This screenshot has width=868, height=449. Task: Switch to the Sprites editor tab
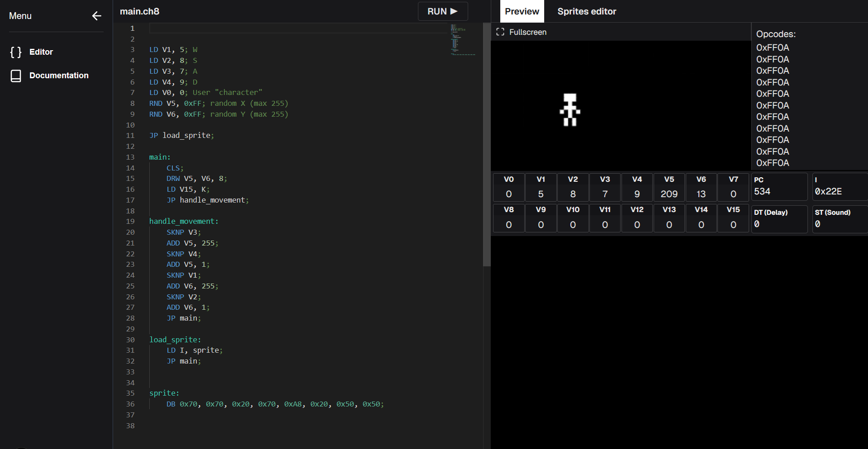click(x=587, y=11)
